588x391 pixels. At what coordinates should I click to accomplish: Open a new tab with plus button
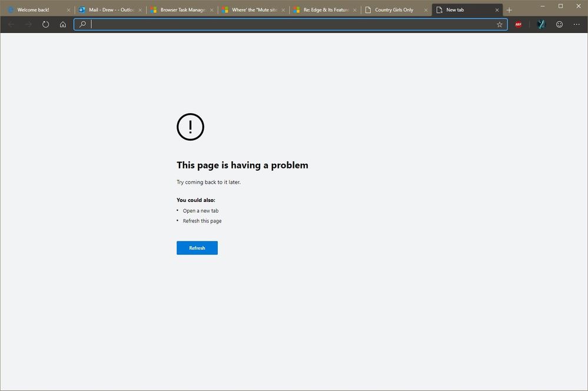(x=509, y=10)
